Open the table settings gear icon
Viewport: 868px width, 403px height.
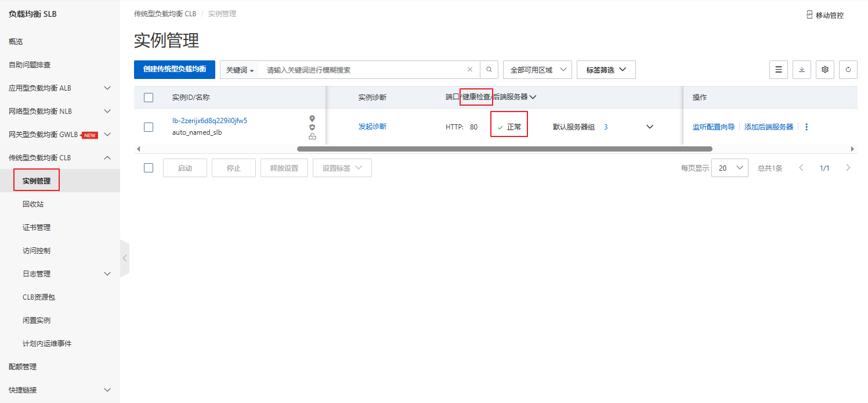click(825, 70)
